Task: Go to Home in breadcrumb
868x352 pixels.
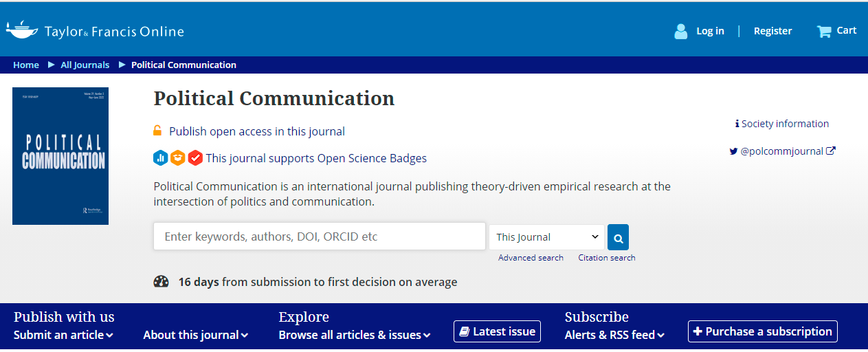Action: tap(26, 65)
